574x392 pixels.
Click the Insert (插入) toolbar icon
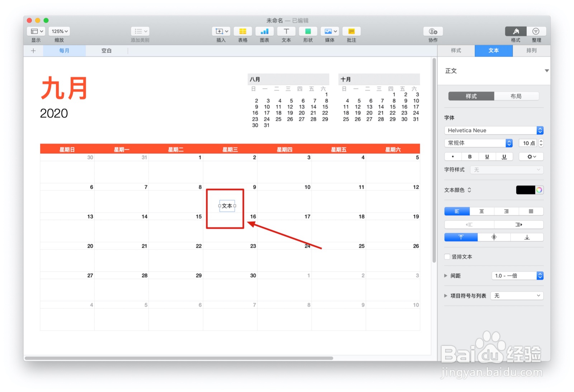pyautogui.click(x=221, y=31)
